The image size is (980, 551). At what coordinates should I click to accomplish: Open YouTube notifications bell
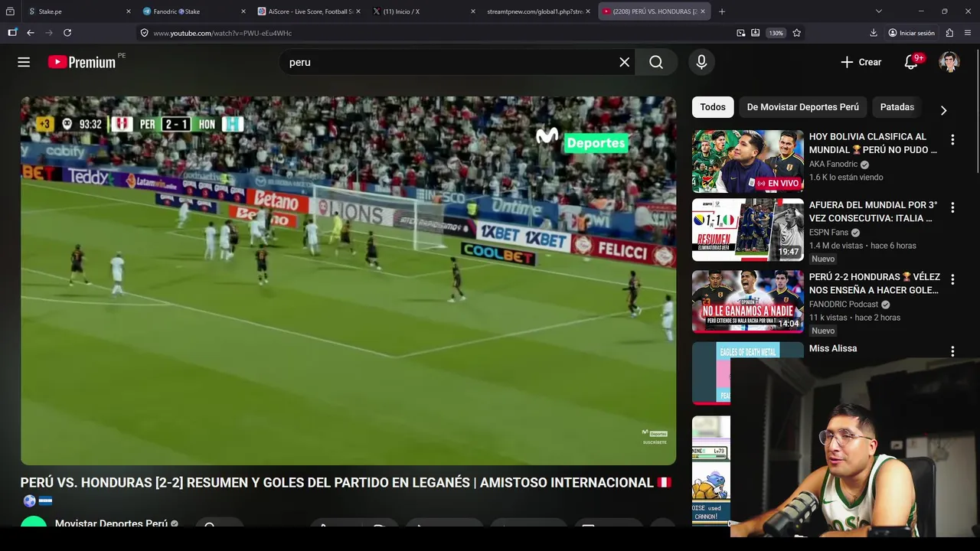click(x=911, y=62)
